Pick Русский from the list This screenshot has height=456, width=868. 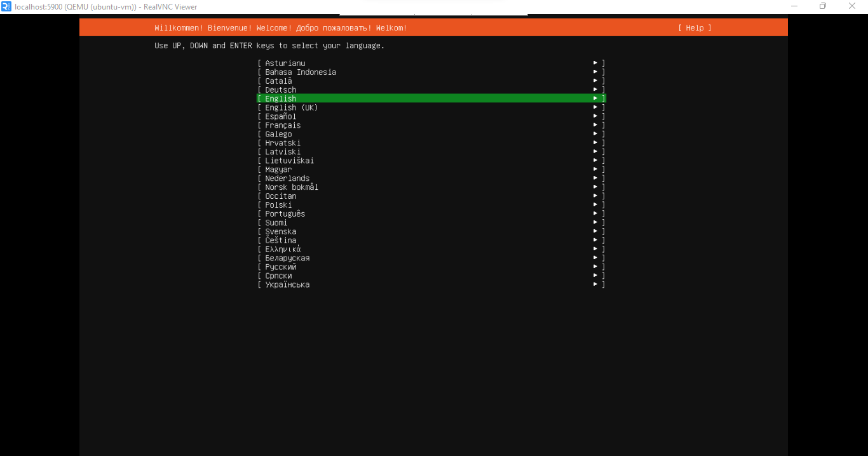(x=431, y=267)
